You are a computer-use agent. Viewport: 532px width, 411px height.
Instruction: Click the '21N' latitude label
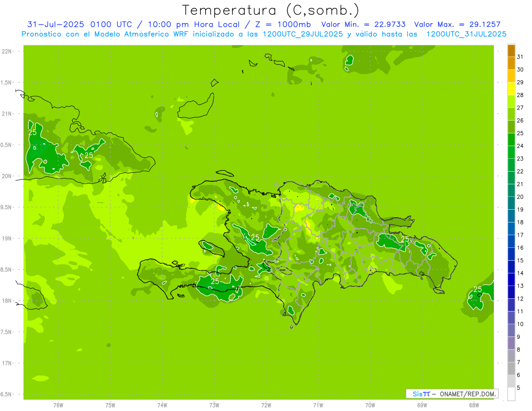7,114
